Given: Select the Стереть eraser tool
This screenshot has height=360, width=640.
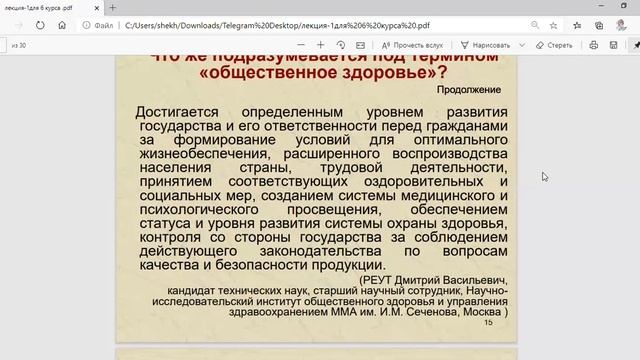Looking at the screenshot, I should [x=554, y=45].
